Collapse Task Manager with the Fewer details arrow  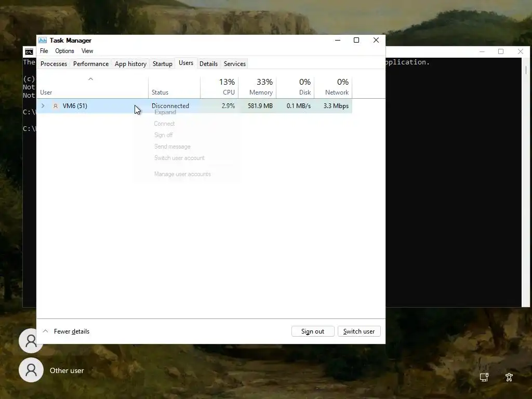pyautogui.click(x=45, y=331)
